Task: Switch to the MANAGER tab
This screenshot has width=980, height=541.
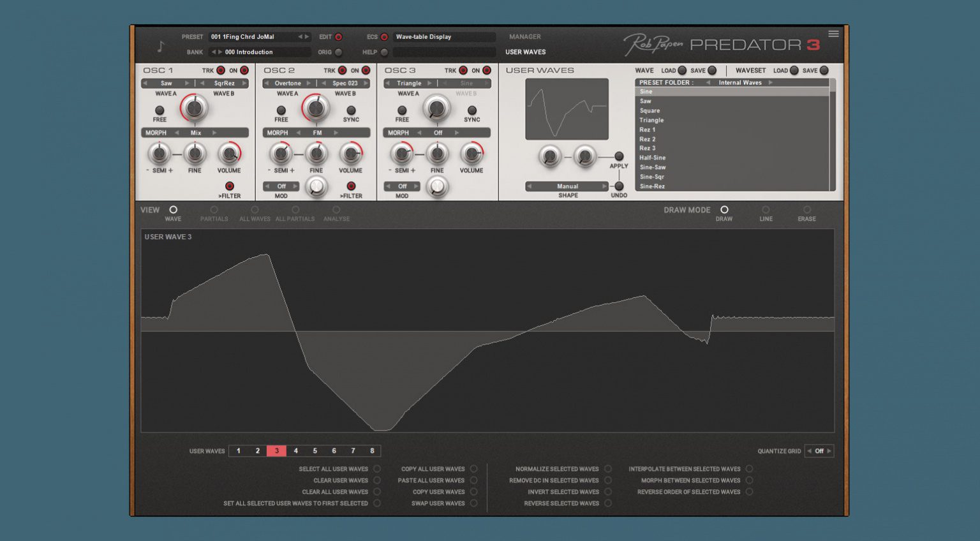Action: coord(524,36)
